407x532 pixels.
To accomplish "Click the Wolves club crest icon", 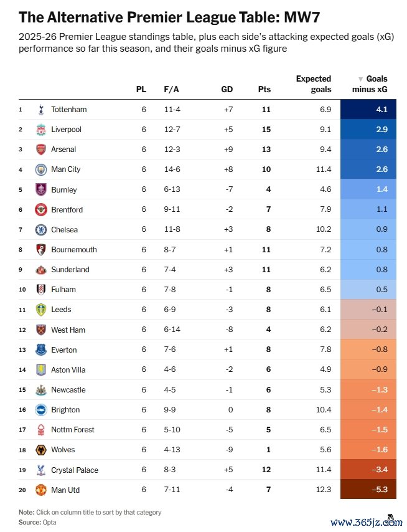I will click(x=41, y=450).
